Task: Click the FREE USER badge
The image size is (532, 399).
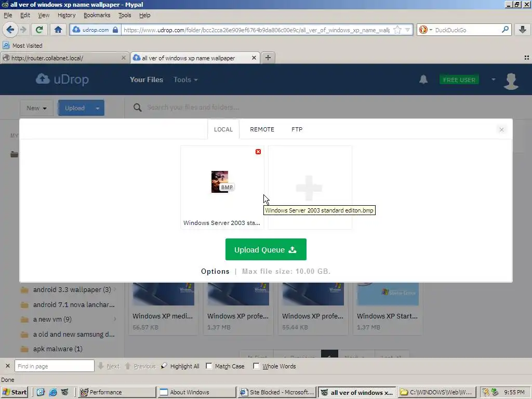Action: point(459,79)
